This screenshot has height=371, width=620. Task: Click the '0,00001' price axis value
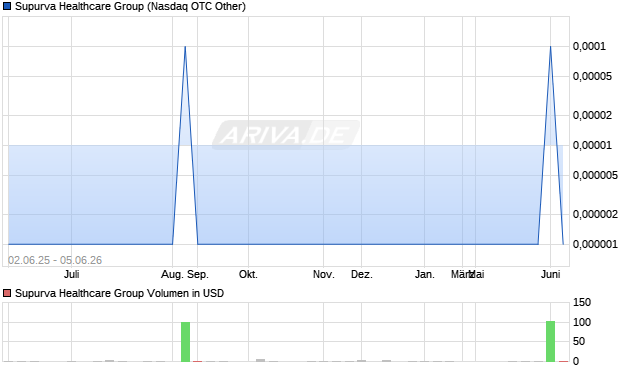click(592, 146)
